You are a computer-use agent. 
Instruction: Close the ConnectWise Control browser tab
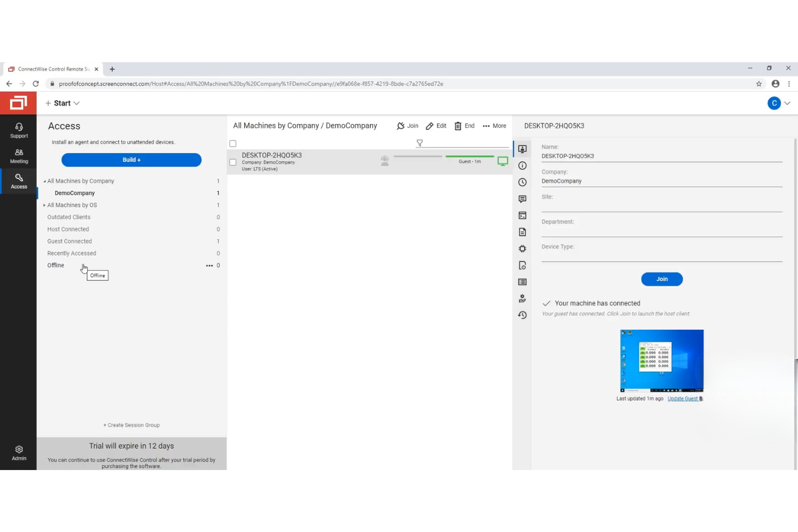tap(97, 69)
